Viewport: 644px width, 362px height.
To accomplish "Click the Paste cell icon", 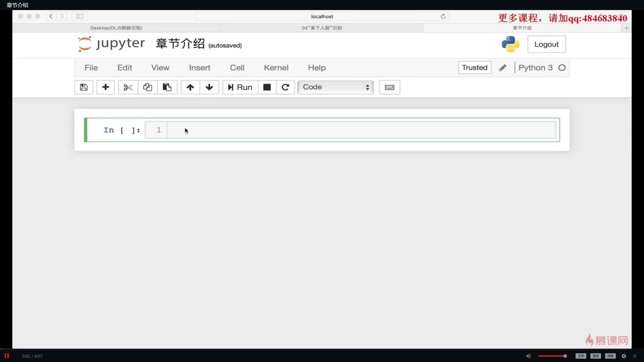I will pyautogui.click(x=167, y=87).
